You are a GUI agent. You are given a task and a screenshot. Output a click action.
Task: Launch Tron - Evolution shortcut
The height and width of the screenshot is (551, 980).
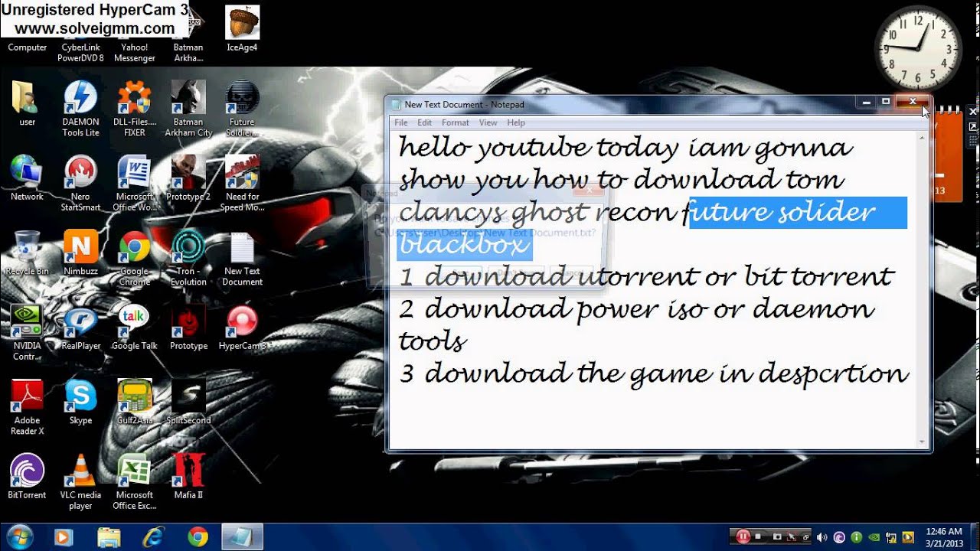pyautogui.click(x=188, y=258)
